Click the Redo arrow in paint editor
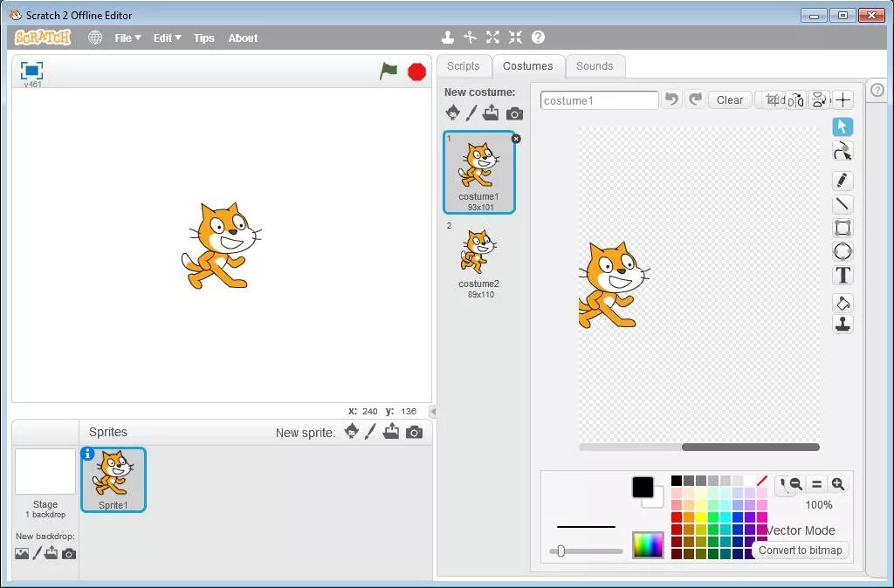894x588 pixels. tap(695, 99)
